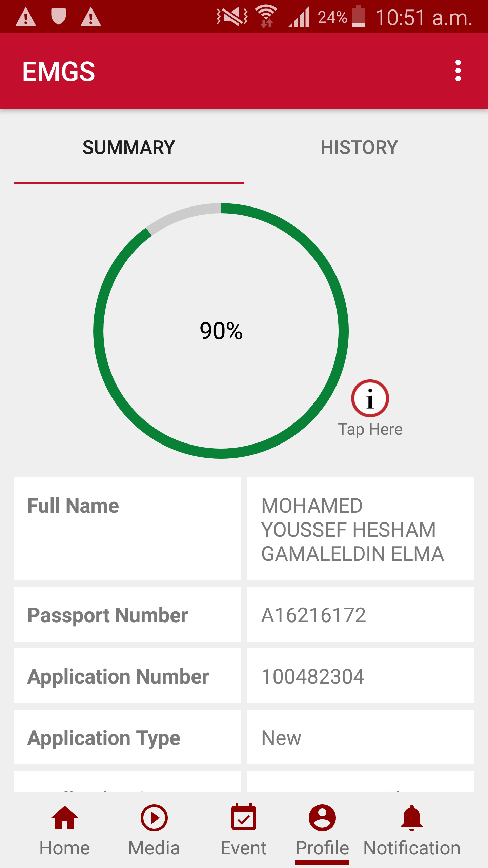Tap the red info icon

coord(370,398)
